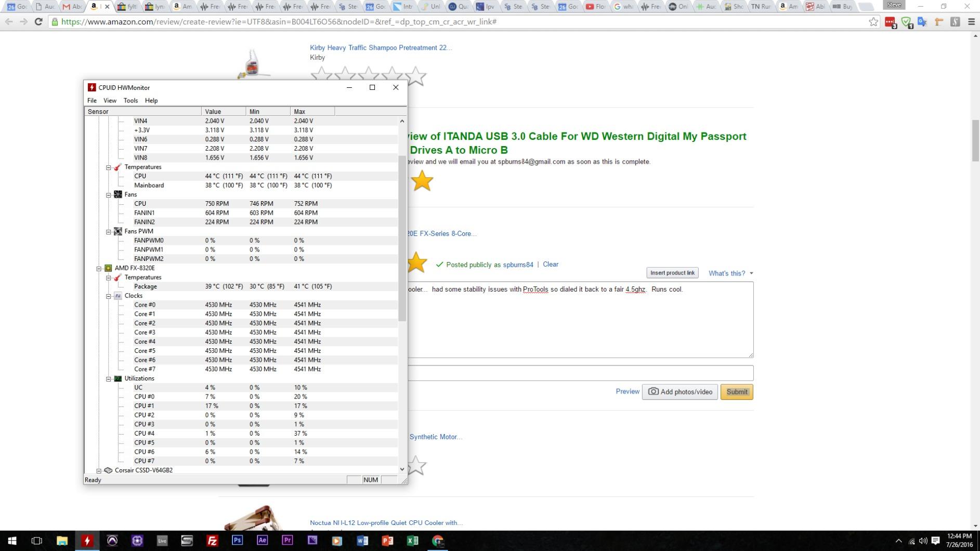This screenshot has height=551, width=980.
Task: Click the Clear rating link
Action: [x=551, y=264]
